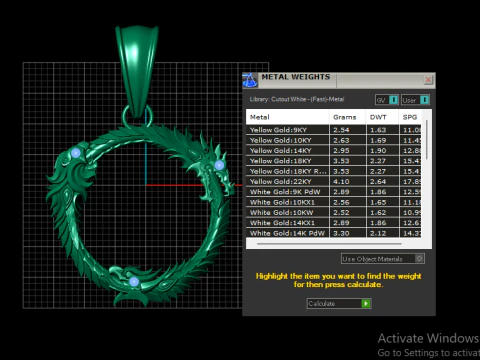
Task: Select the Yellow Gold:10KY row
Action: coord(333,140)
